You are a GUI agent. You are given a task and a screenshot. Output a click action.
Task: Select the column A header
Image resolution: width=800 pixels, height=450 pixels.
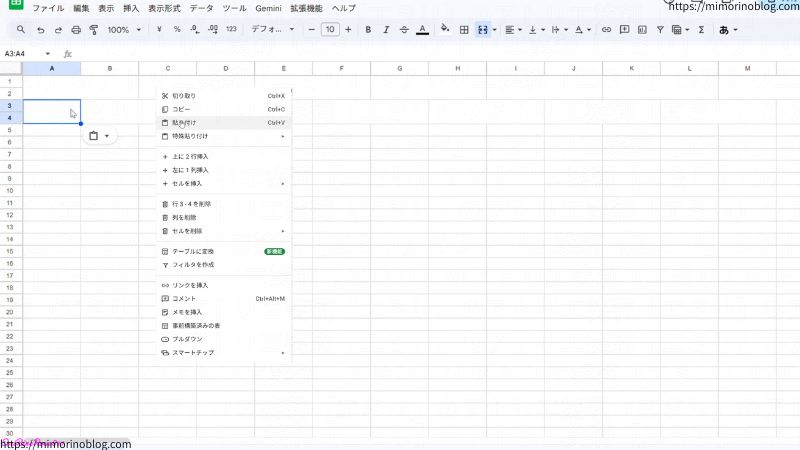52,68
